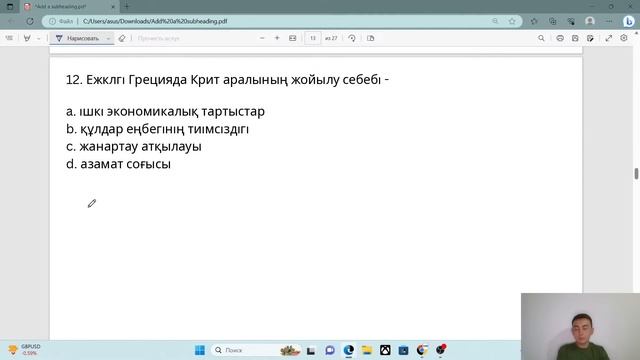Screen dimensions: 640x360
Task: Zoom out with the minus icon
Action: [262, 38]
